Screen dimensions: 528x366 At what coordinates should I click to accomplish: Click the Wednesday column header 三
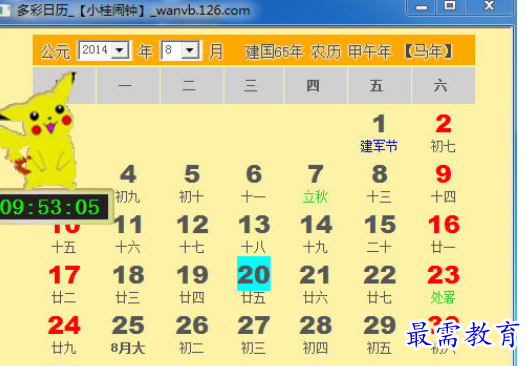coord(254,86)
